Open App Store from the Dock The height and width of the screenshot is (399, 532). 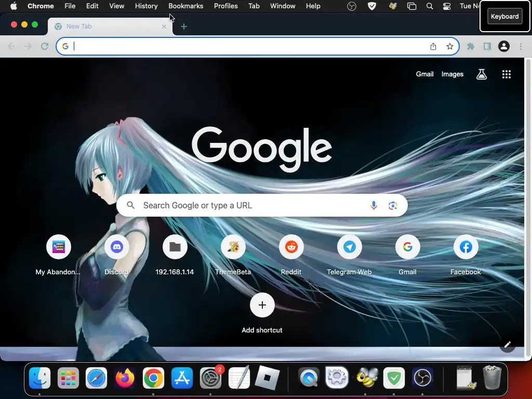[182, 378]
